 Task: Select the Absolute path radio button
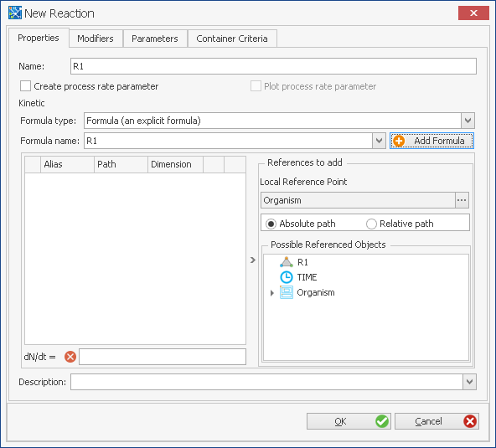pos(271,224)
